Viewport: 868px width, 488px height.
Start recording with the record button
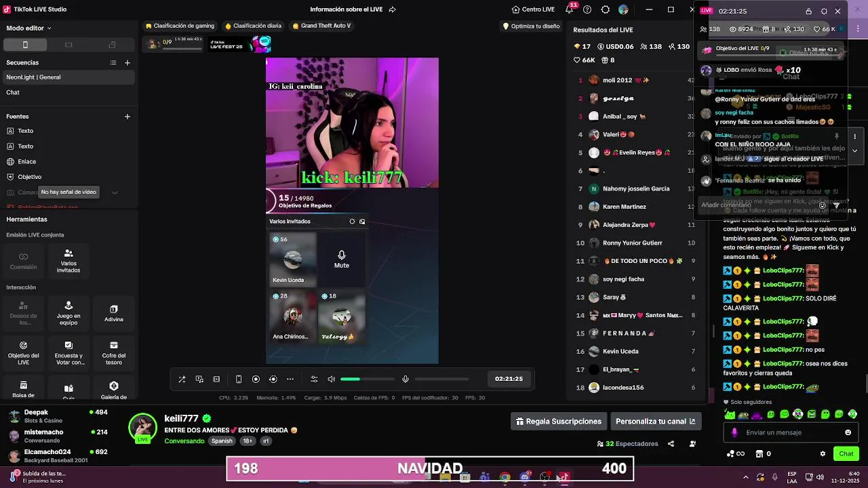click(x=256, y=379)
